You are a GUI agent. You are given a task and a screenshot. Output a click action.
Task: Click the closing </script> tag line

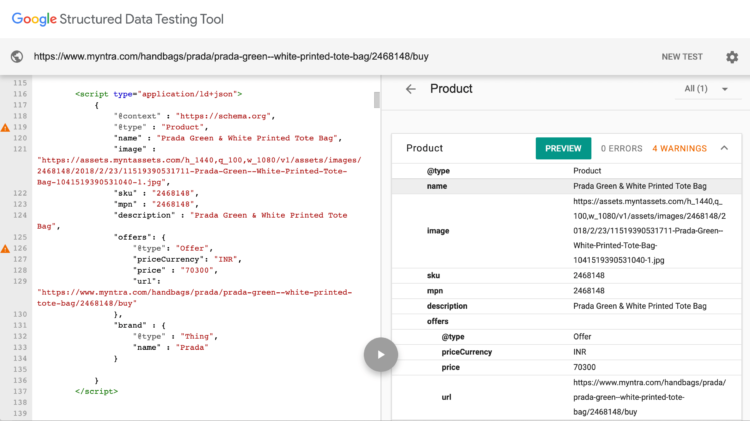click(96, 391)
